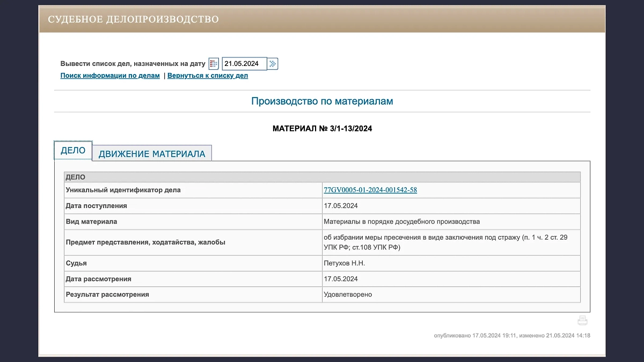Open the calendar date picker icon

pyautogui.click(x=214, y=64)
